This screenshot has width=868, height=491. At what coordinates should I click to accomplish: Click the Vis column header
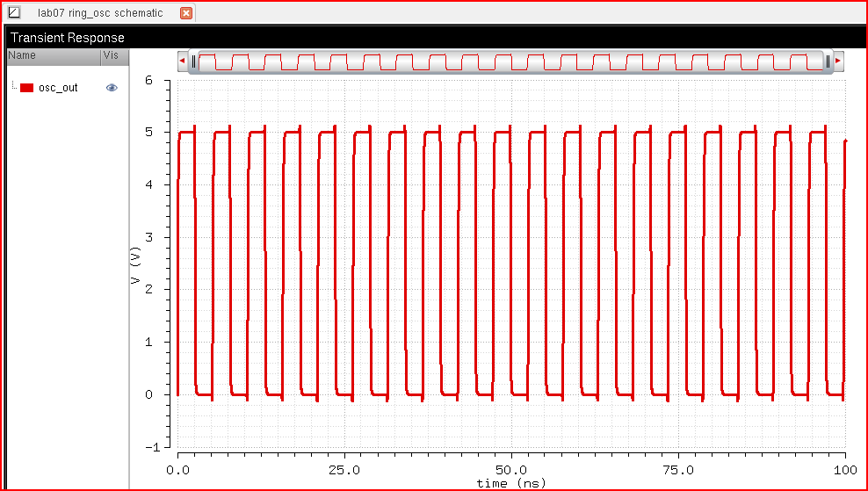pyautogui.click(x=111, y=55)
